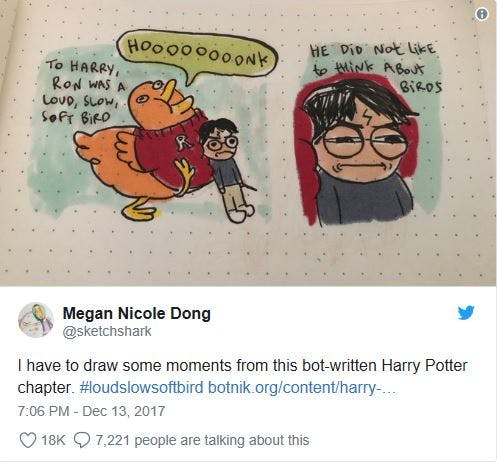Click the reply speech bubble icon
This screenshot has height=463, width=497.
(82, 440)
